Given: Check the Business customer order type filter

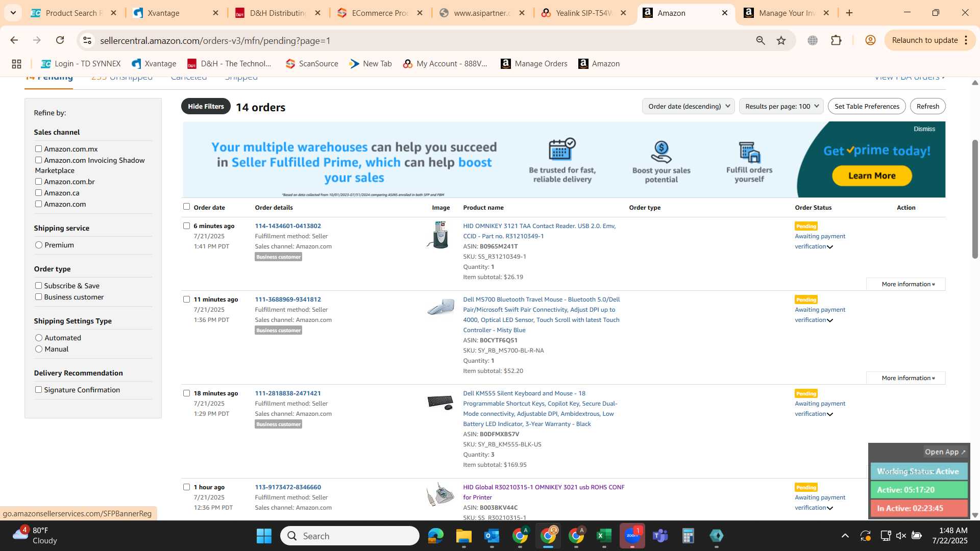Looking at the screenshot, I should coord(38,297).
